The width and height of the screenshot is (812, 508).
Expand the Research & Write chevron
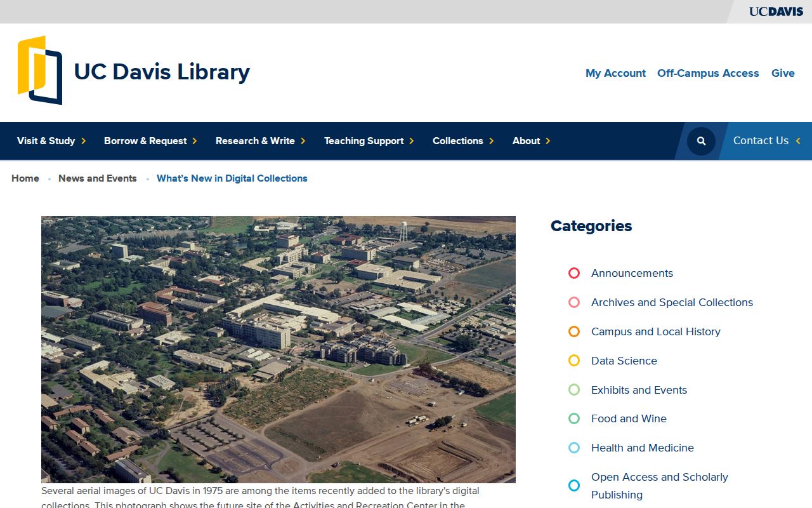pyautogui.click(x=303, y=141)
